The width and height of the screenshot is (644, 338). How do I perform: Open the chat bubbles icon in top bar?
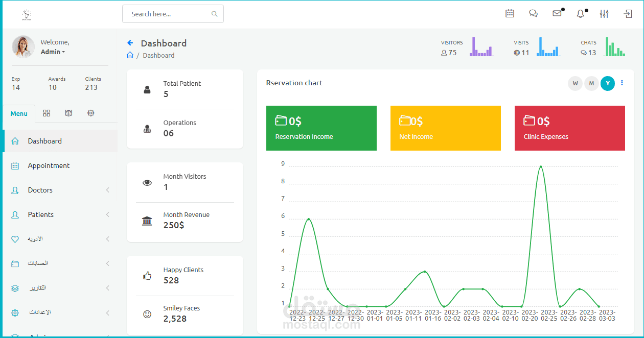[x=533, y=14]
